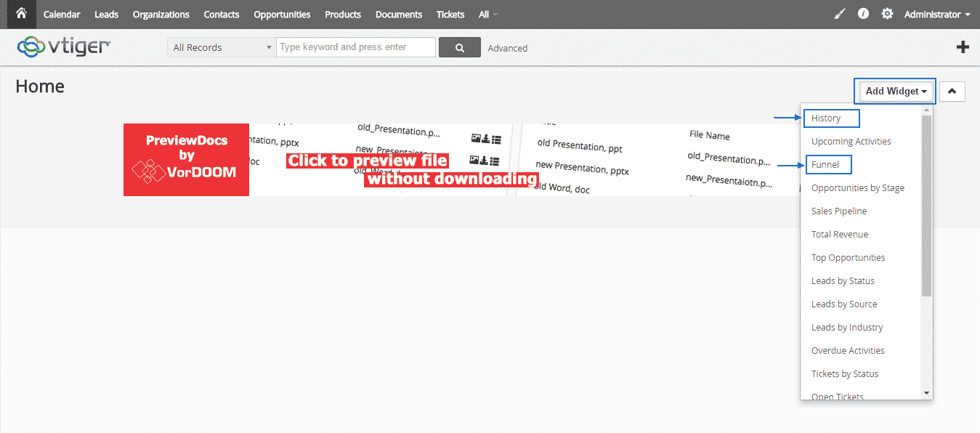
Task: Choose Leads by Status widget
Action: pyautogui.click(x=843, y=281)
